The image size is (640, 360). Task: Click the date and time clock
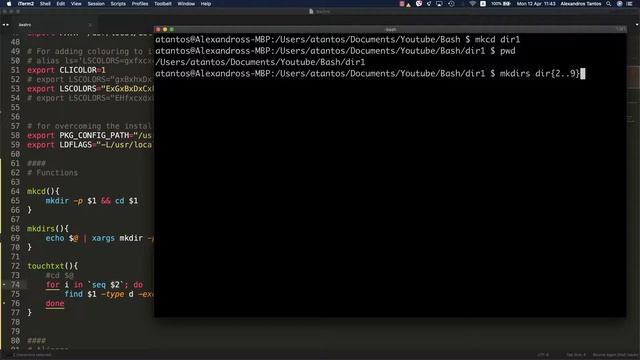coord(536,4)
